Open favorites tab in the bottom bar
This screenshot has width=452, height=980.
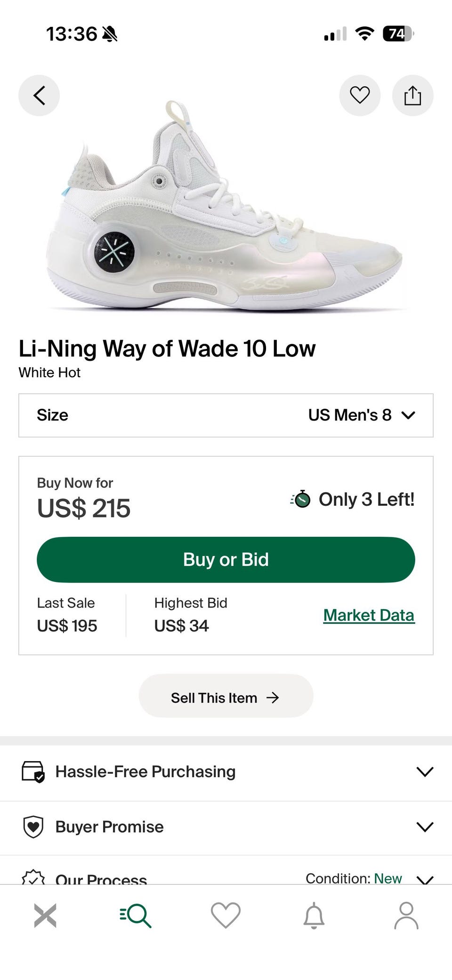[226, 915]
